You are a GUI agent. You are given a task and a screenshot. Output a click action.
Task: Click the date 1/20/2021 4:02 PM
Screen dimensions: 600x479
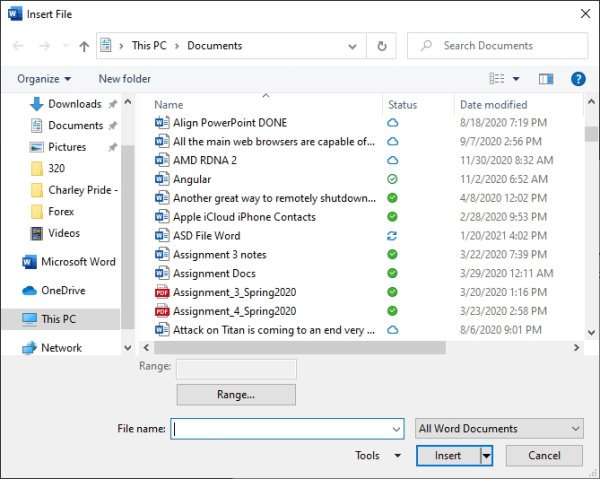pos(503,236)
